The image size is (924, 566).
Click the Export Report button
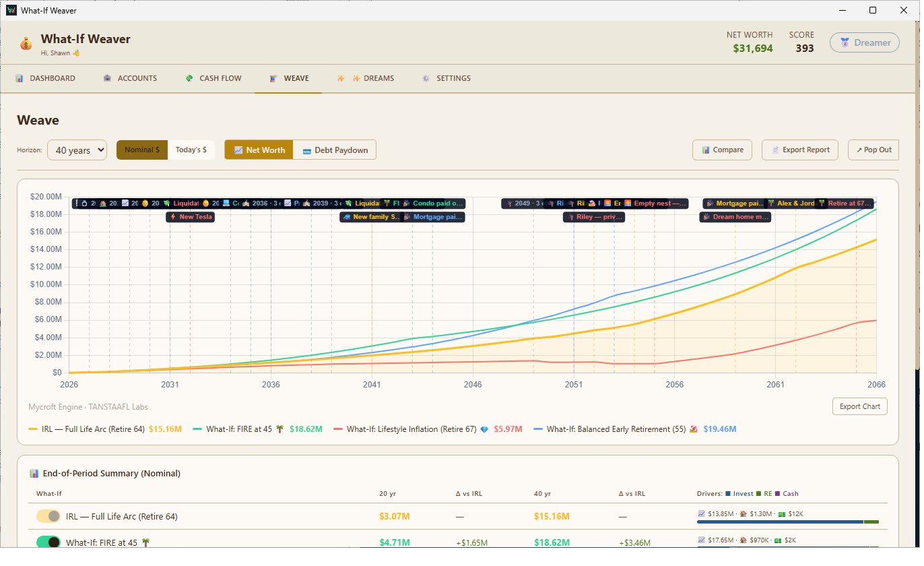[x=800, y=150]
